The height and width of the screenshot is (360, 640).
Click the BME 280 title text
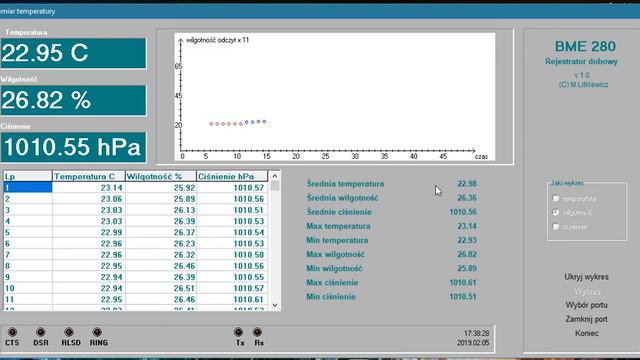click(x=585, y=46)
